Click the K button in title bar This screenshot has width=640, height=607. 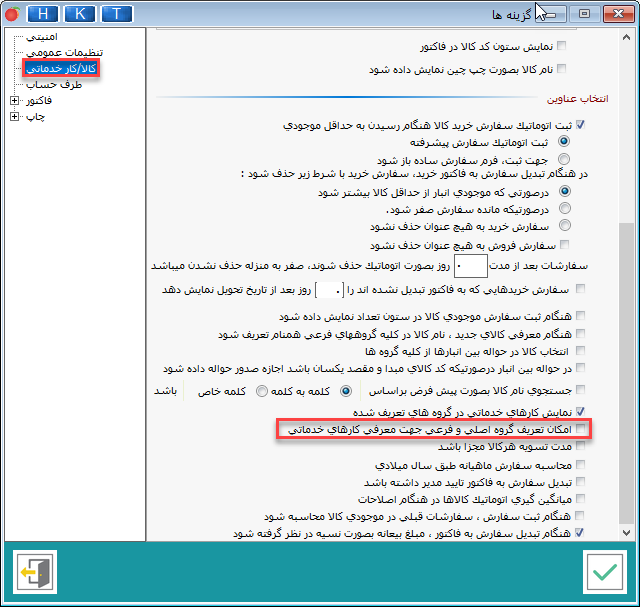[80, 14]
